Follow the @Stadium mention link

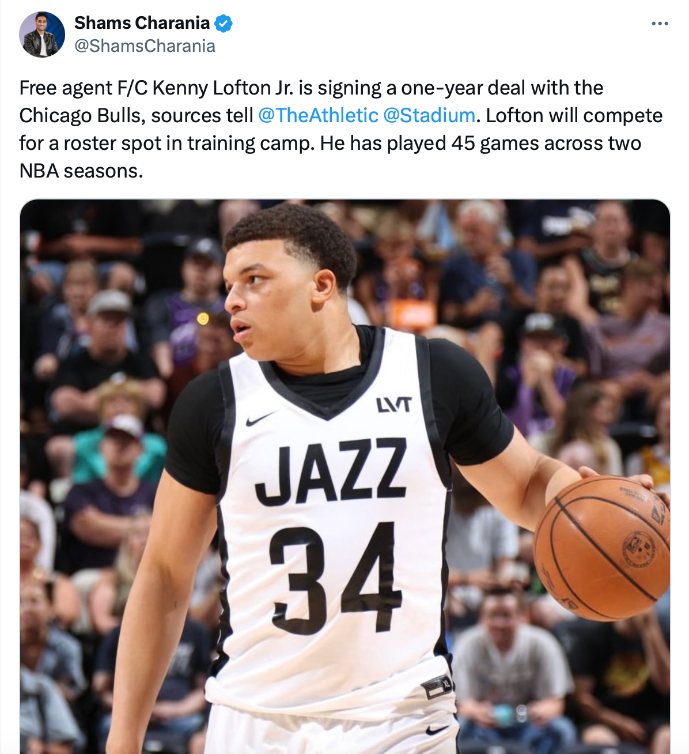[x=429, y=115]
